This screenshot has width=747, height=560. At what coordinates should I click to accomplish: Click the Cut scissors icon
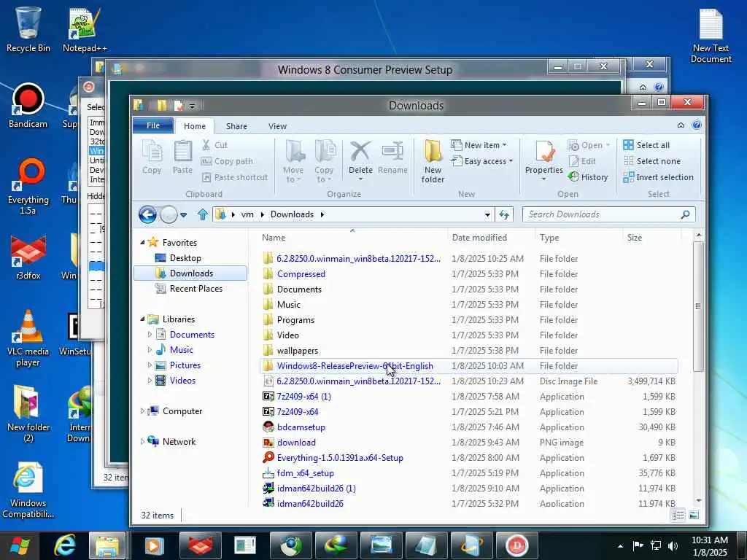pos(206,145)
